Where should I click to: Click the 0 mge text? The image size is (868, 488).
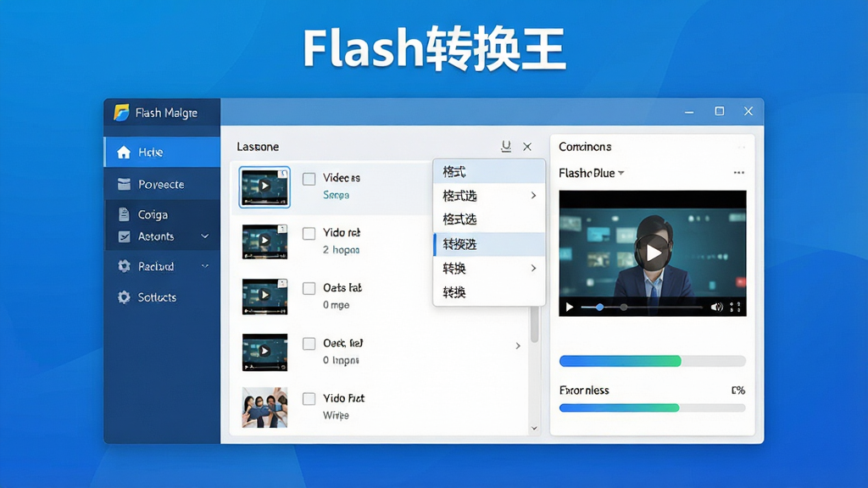coord(336,305)
